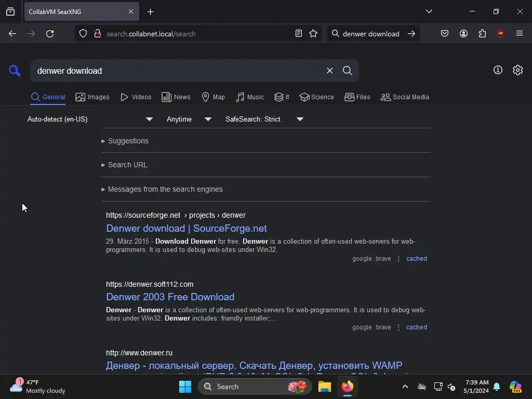Open Copilot preview icon in taskbar
The image size is (532, 399).
[x=515, y=387]
